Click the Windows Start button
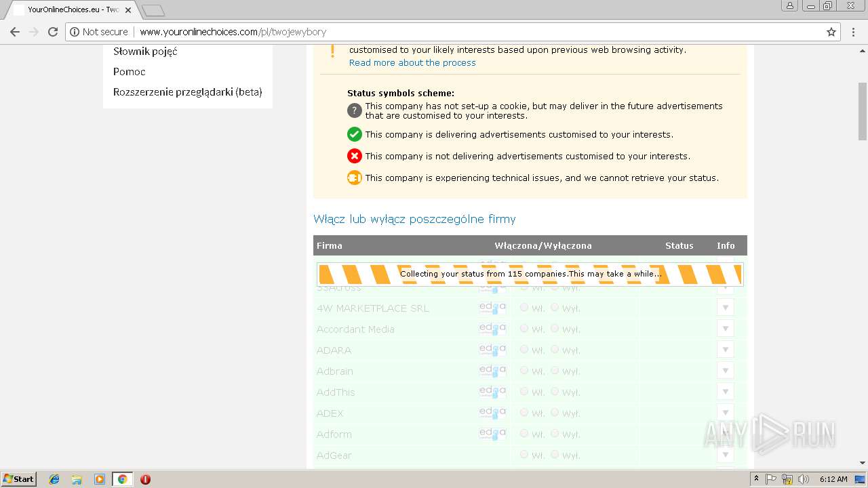 click(x=18, y=479)
